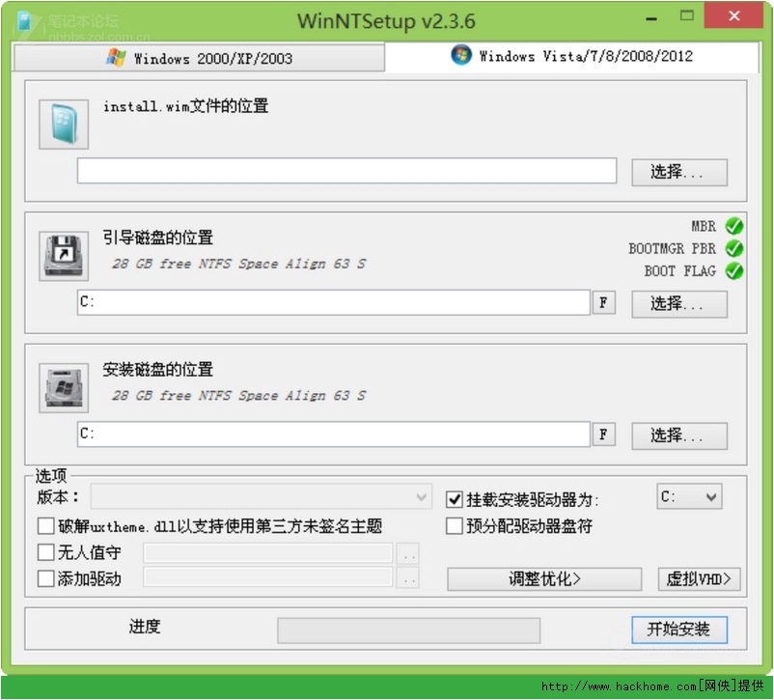Click the 进度 progress bar
Image resolution: width=774 pixels, height=700 pixels.
coord(409,630)
